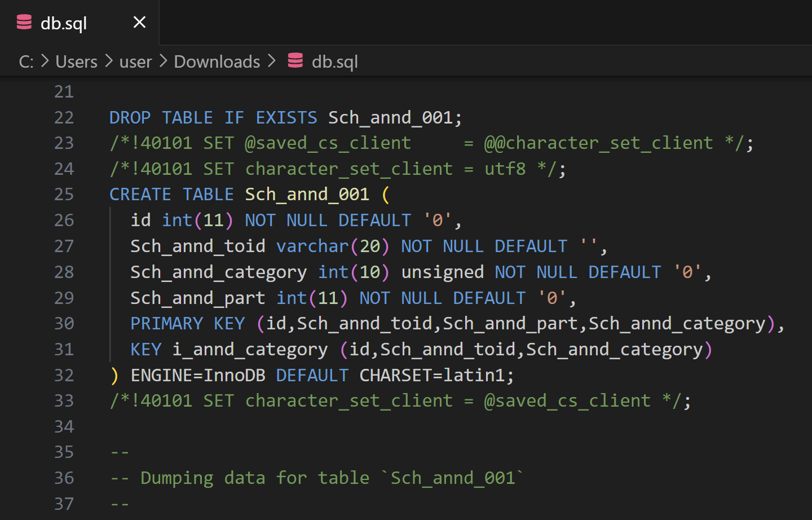Click the database icon in breadcrumb path
812x520 pixels.
pos(295,60)
